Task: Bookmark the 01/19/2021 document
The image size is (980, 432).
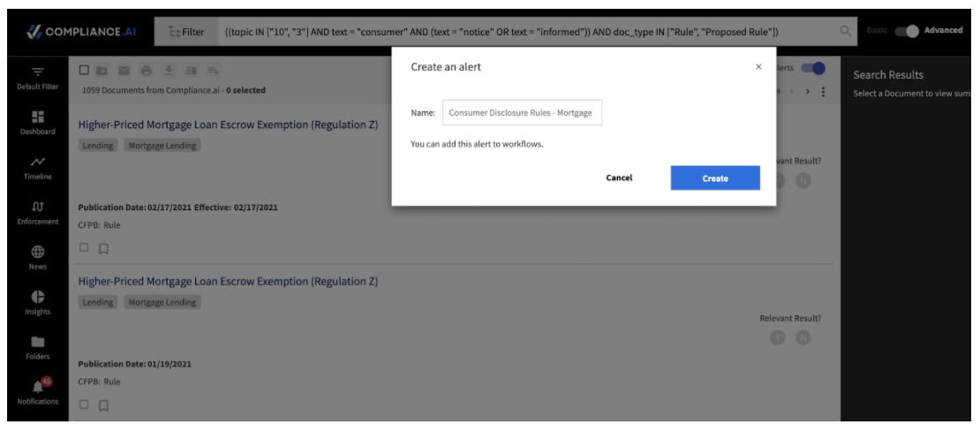Action: (104, 405)
